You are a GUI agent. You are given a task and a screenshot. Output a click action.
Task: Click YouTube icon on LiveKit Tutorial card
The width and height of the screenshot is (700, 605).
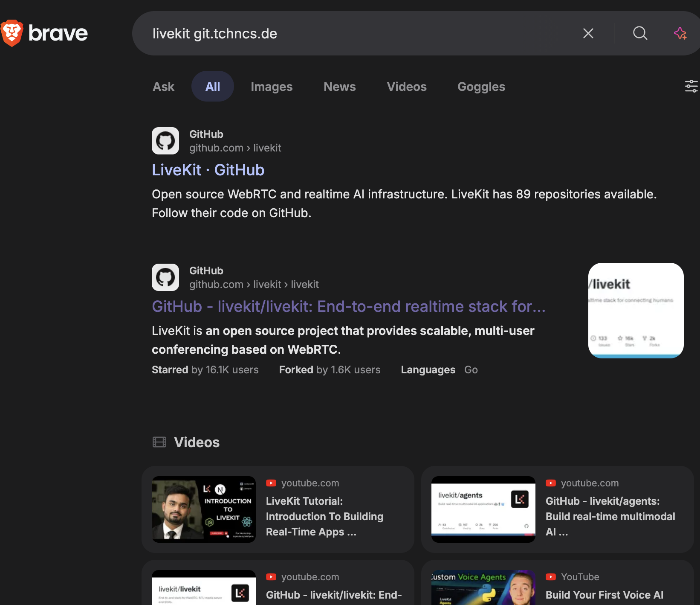click(x=271, y=483)
